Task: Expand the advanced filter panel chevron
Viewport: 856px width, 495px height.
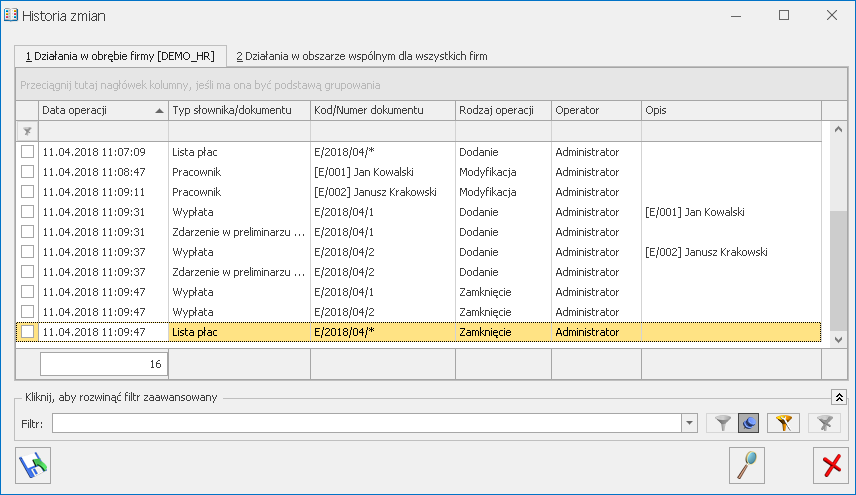Action: [839, 397]
